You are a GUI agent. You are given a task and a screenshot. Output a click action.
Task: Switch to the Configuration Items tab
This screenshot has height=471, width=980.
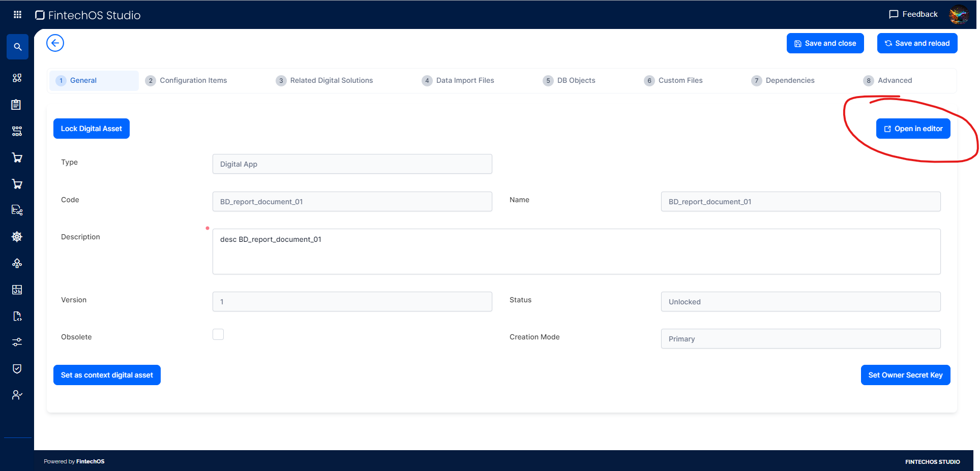(193, 80)
